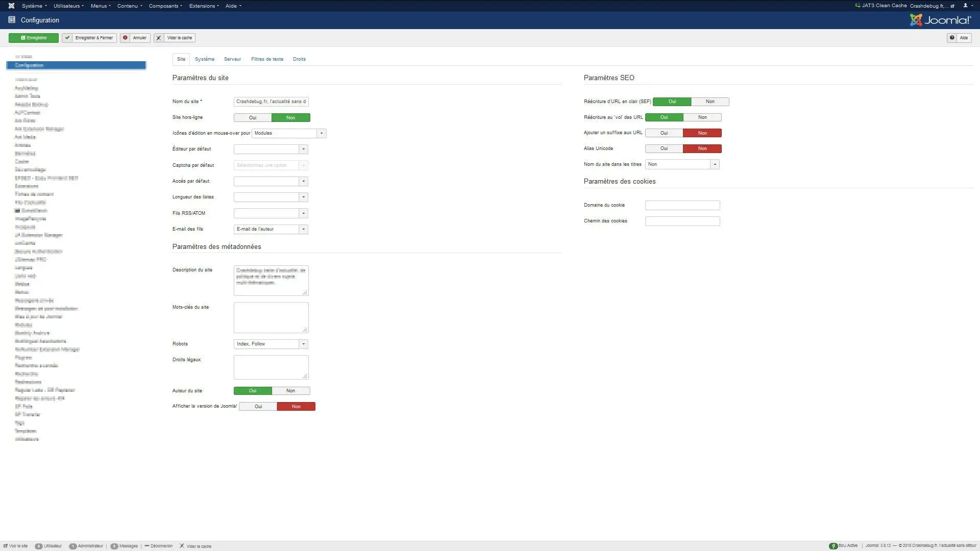This screenshot has height=551, width=980.
Task: Click the external link icon next to Crashdebug.fr
Action: (952, 6)
